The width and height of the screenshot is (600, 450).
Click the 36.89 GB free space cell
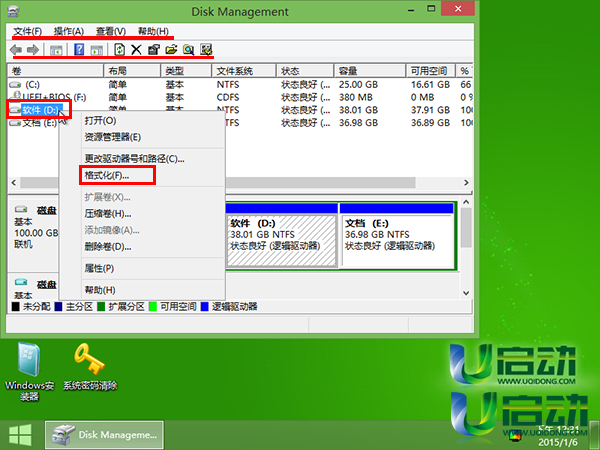[430, 123]
